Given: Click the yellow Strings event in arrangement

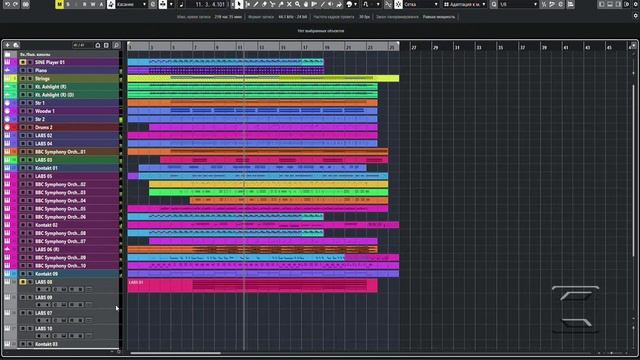Looking at the screenshot, I should [x=263, y=78].
